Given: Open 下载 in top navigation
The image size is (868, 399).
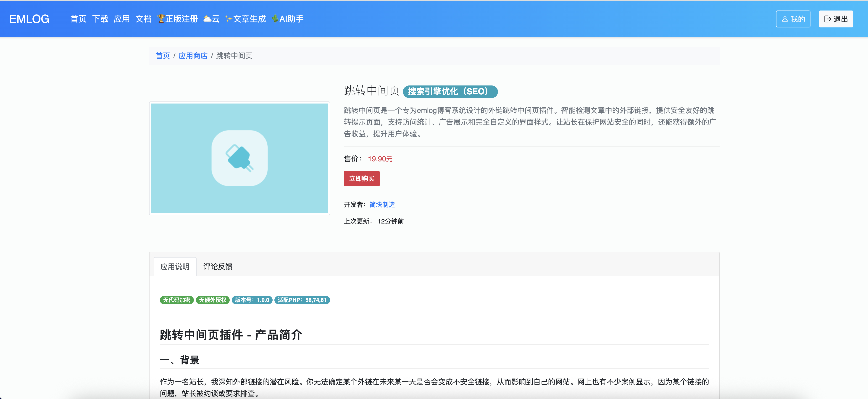Looking at the screenshot, I should click(x=100, y=19).
